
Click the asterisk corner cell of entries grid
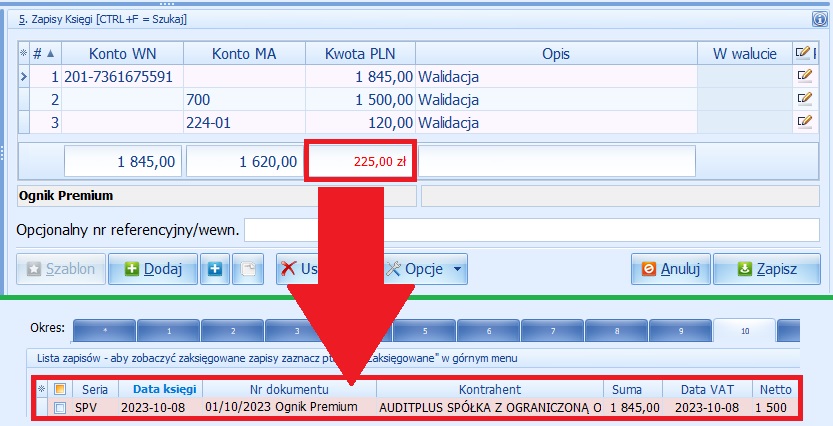(23, 53)
